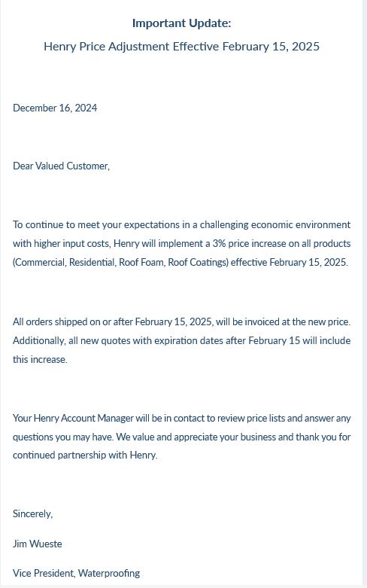The image size is (367, 588).
Task: Click the "(Commercial, Residential, Roof Foam" line
Action: point(180,262)
